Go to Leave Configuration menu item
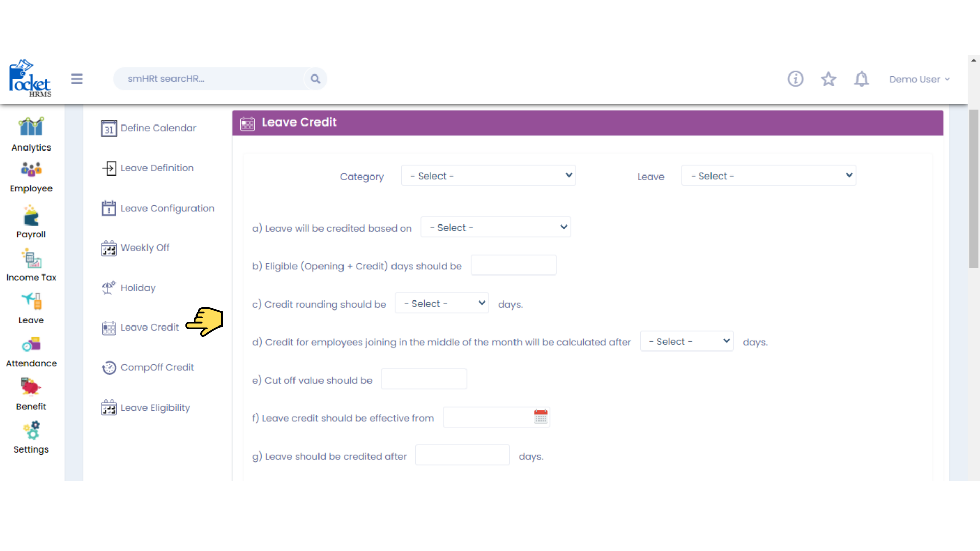The image size is (980, 551). 167,208
